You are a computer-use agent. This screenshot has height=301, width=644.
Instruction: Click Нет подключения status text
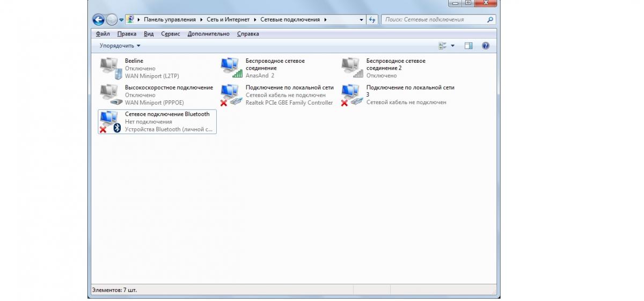(x=149, y=122)
